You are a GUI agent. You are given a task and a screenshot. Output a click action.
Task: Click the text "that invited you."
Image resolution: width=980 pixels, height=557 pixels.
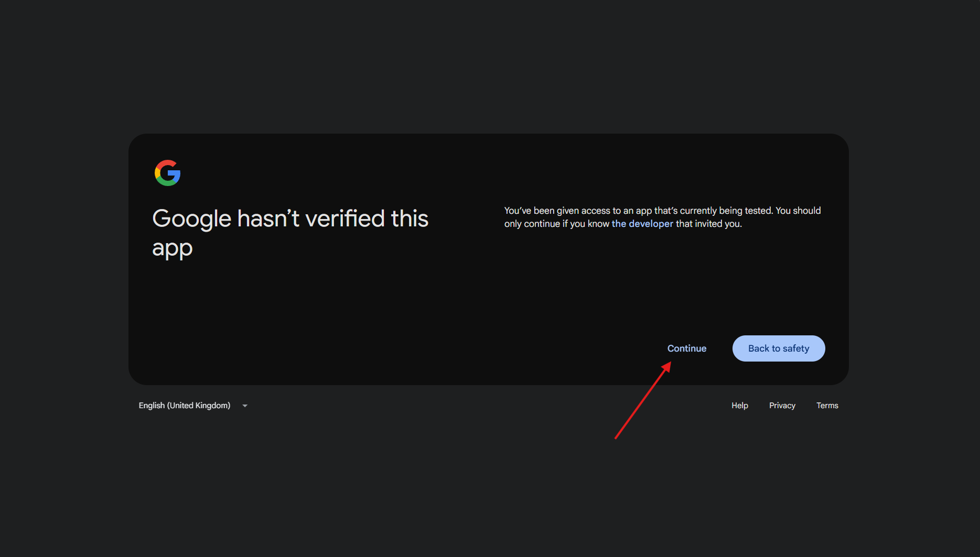pos(708,224)
